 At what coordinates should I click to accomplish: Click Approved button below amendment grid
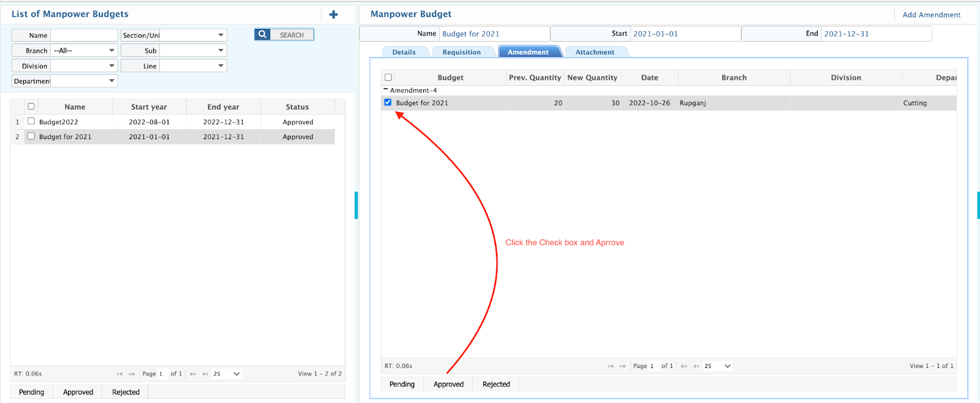coord(448,384)
